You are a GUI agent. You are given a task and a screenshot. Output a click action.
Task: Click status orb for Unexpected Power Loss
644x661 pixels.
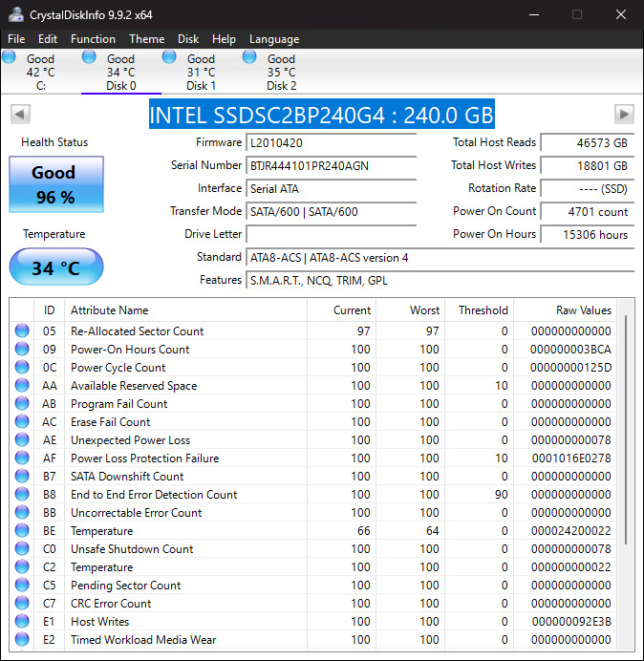click(22, 439)
